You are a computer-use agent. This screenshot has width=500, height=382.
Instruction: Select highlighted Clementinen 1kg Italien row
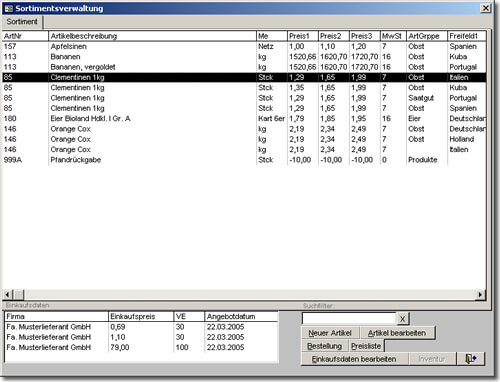(x=244, y=77)
